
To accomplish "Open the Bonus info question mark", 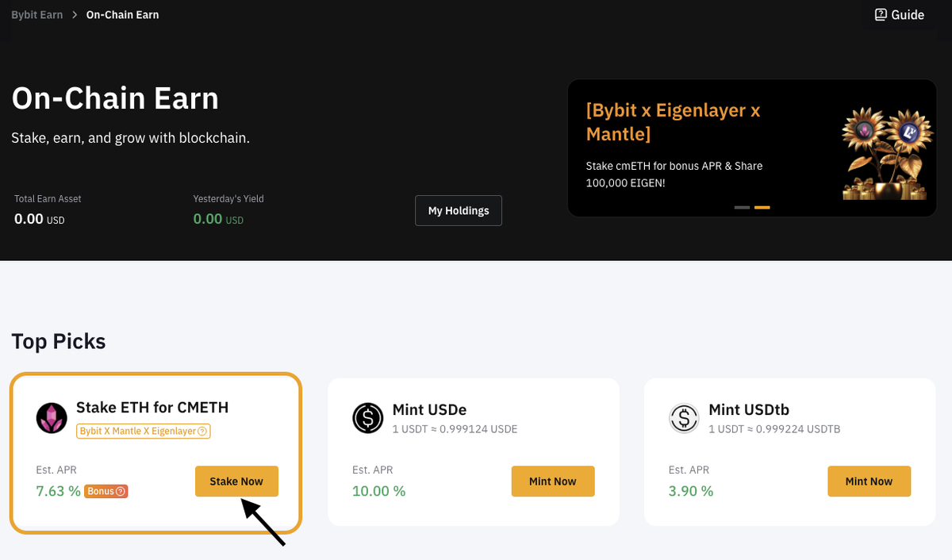I will pyautogui.click(x=121, y=491).
